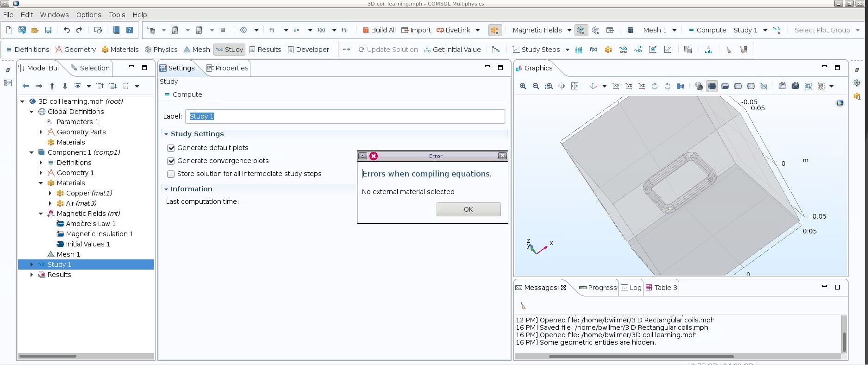868x365 pixels.
Task: Click the Save file icon
Action: point(48,30)
